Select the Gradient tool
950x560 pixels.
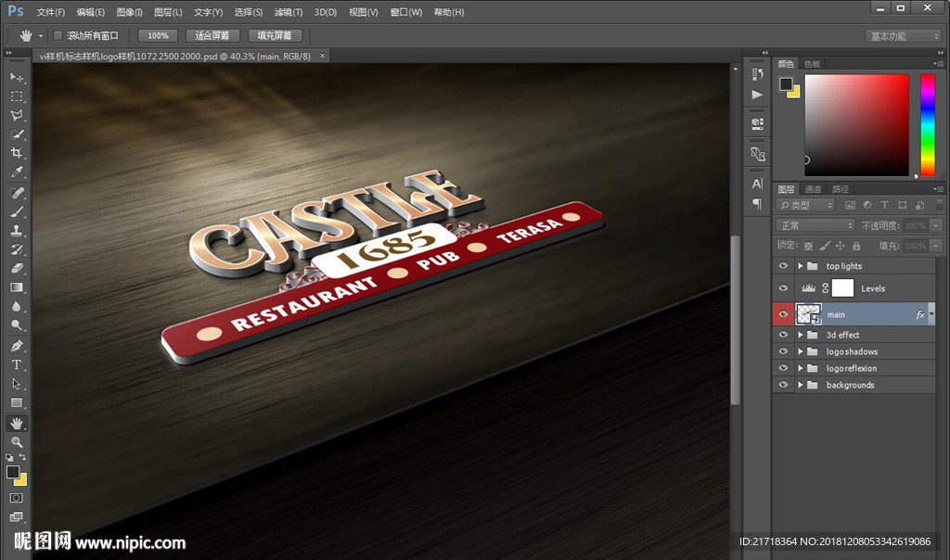coord(17,287)
